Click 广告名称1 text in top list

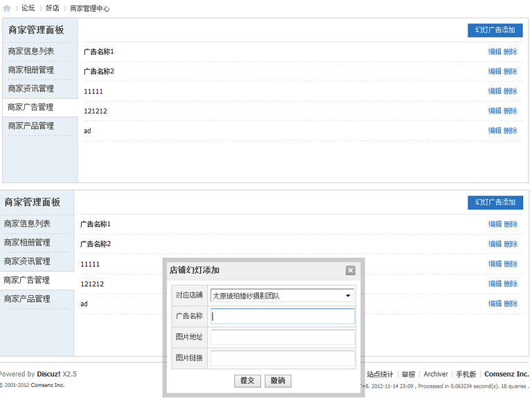(99, 52)
